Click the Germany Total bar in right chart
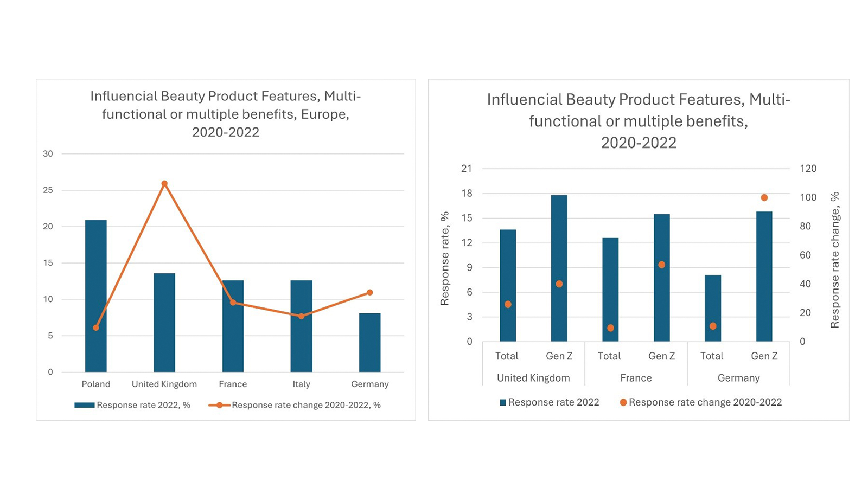The image size is (868, 488). pyautogui.click(x=713, y=308)
